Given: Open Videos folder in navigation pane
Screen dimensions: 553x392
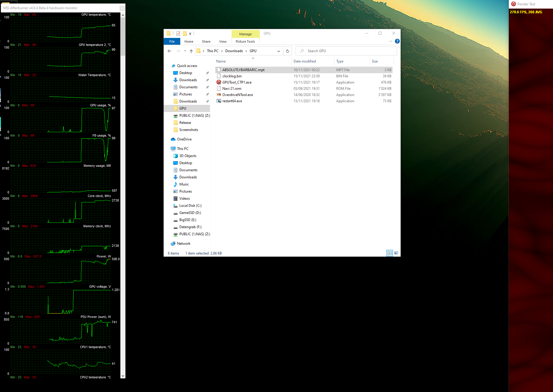Looking at the screenshot, I should pos(184,199).
